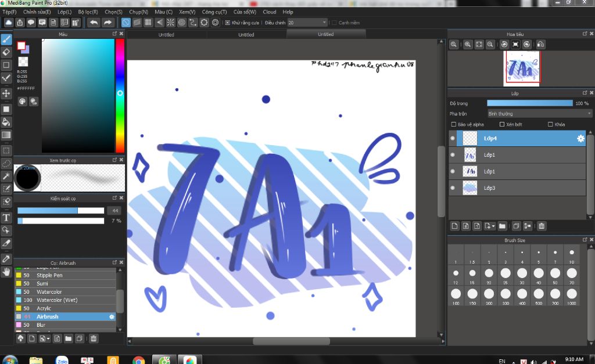Enable the radial snap guide
The height and width of the screenshot is (364, 595).
(171, 23)
